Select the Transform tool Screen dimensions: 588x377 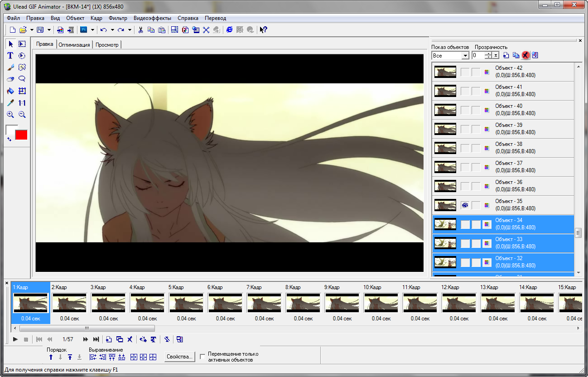point(22,91)
